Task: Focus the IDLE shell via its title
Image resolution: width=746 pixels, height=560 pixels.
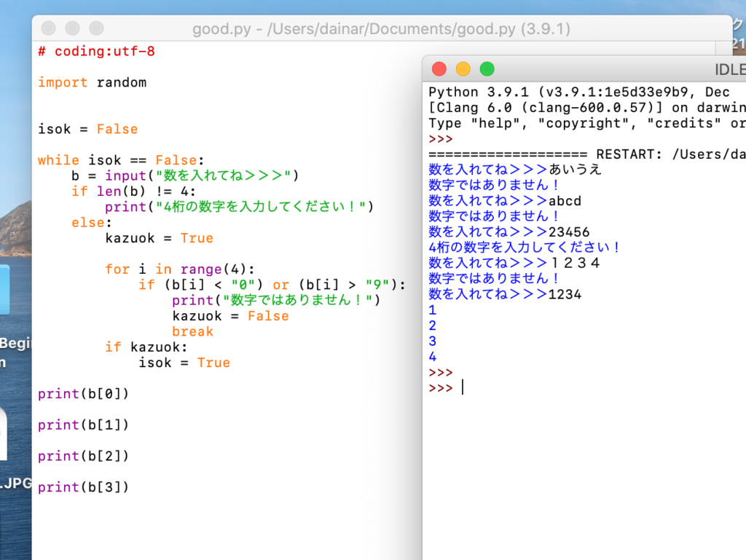Action: pyautogui.click(x=729, y=70)
